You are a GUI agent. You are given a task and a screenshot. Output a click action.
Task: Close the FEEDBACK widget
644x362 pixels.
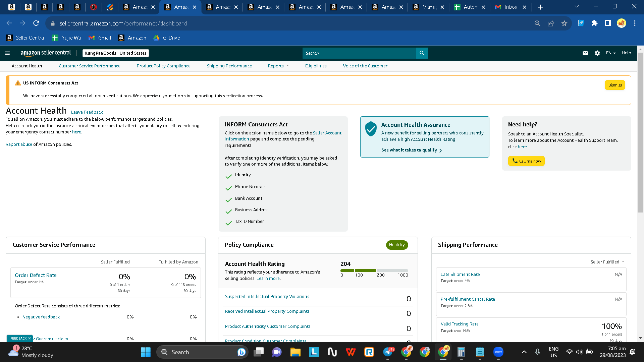30,339
